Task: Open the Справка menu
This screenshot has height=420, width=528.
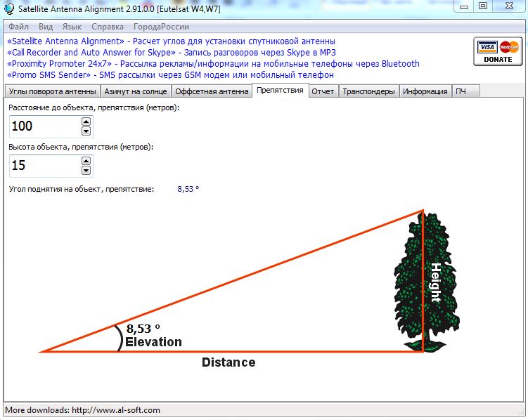Action: [108, 27]
